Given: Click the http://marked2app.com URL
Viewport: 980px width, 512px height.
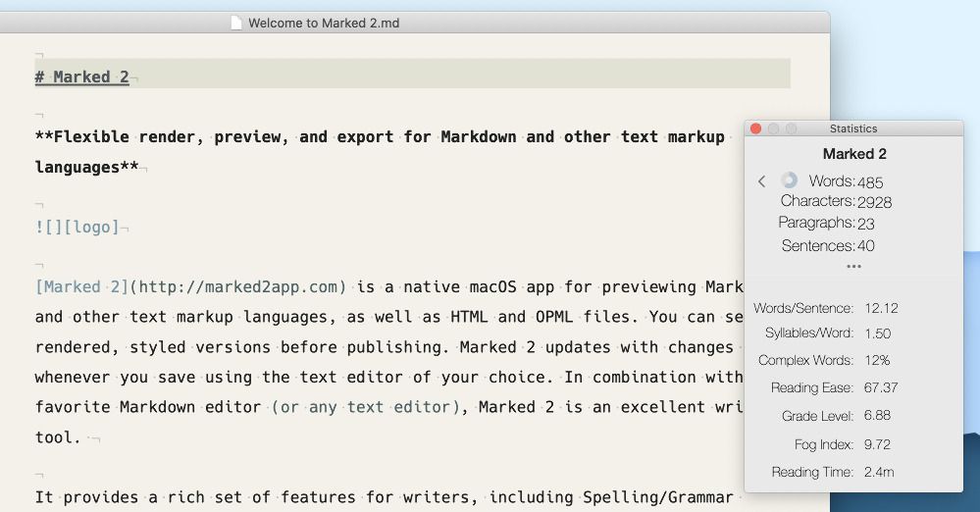Looking at the screenshot, I should point(237,287).
